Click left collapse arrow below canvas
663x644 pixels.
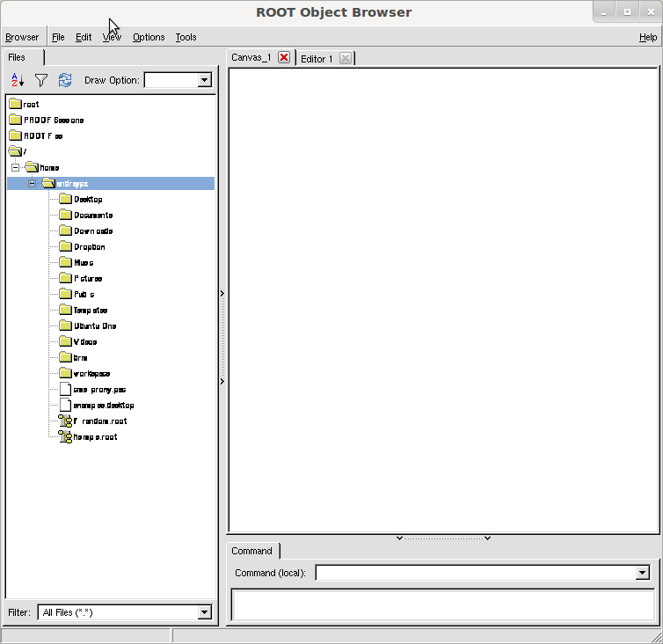[x=399, y=538]
